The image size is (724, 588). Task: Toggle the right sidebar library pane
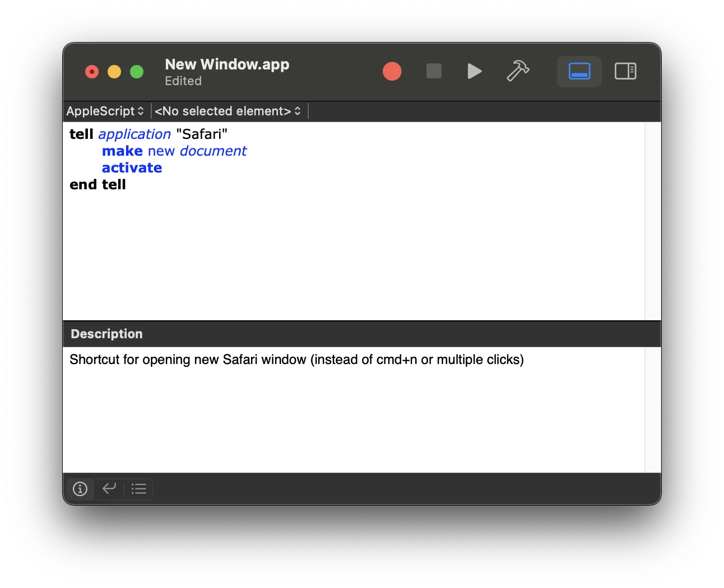pos(625,71)
